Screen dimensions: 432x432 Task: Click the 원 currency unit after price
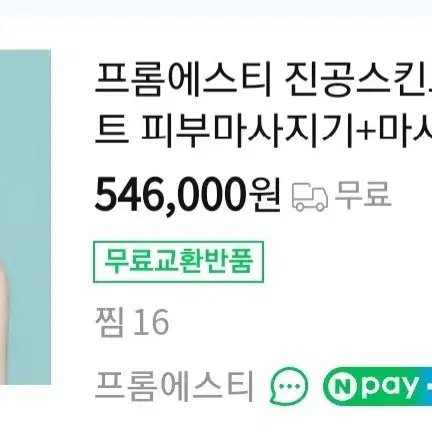266,196
